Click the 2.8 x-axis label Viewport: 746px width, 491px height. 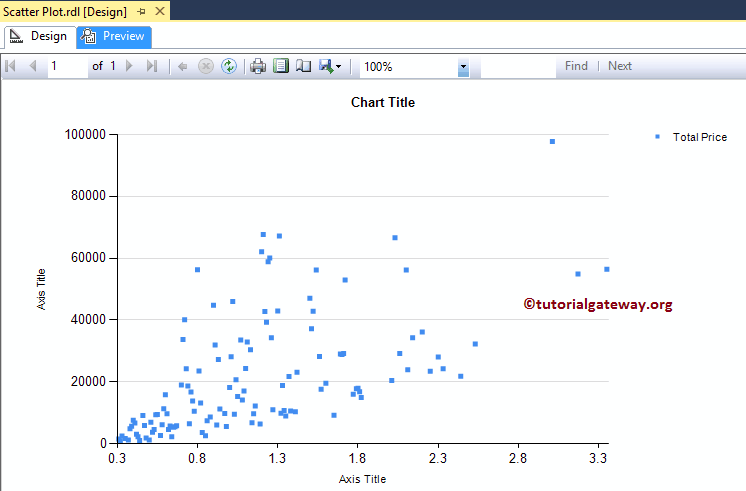[518, 458]
